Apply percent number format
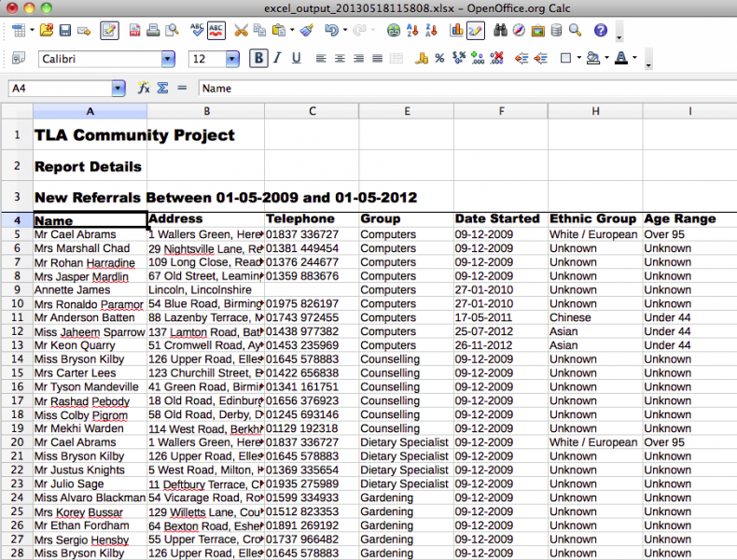 click(x=439, y=58)
